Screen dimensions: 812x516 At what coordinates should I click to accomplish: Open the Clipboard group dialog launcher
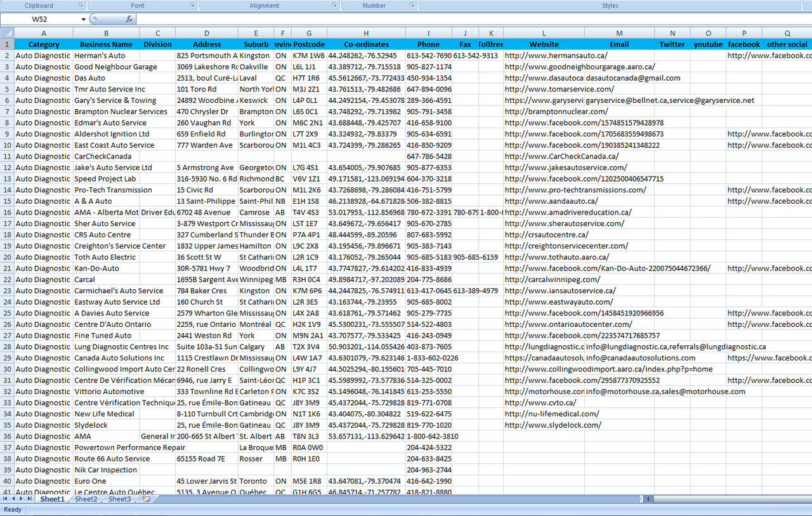[81, 5]
